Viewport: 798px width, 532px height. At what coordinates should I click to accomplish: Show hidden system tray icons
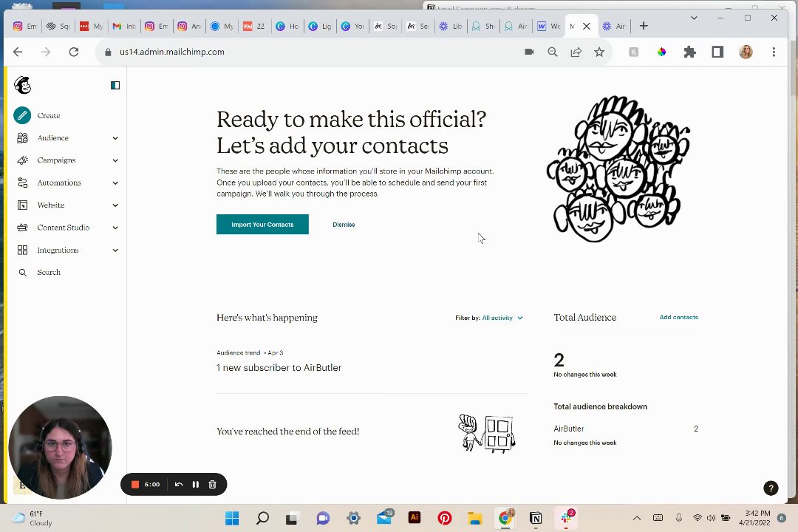(x=637, y=518)
